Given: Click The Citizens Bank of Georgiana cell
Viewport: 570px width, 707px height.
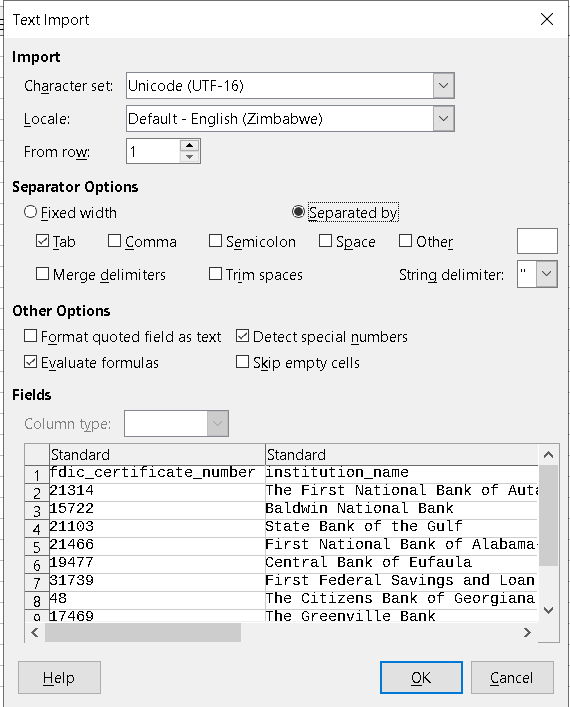Looking at the screenshot, I should (x=401, y=599).
